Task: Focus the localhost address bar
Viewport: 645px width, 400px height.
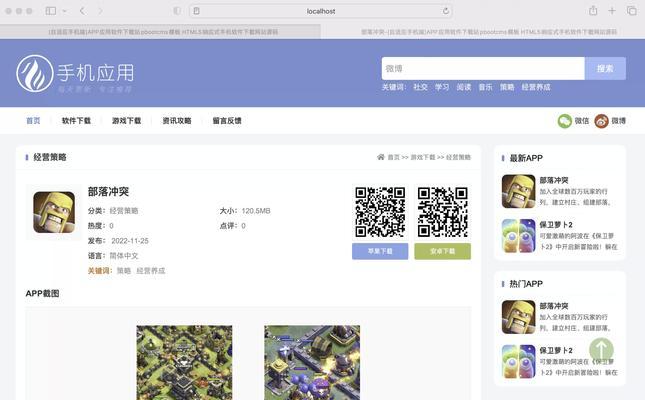Action: coord(321,11)
